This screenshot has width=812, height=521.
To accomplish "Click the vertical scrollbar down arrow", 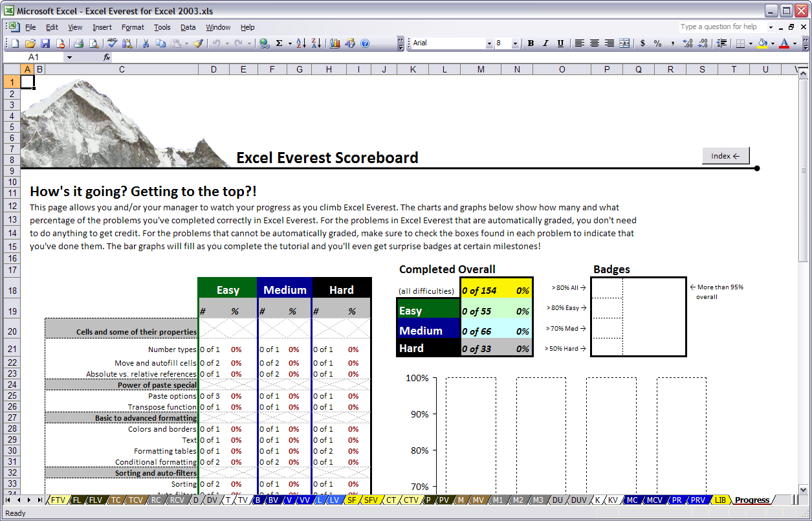I will pos(804,489).
